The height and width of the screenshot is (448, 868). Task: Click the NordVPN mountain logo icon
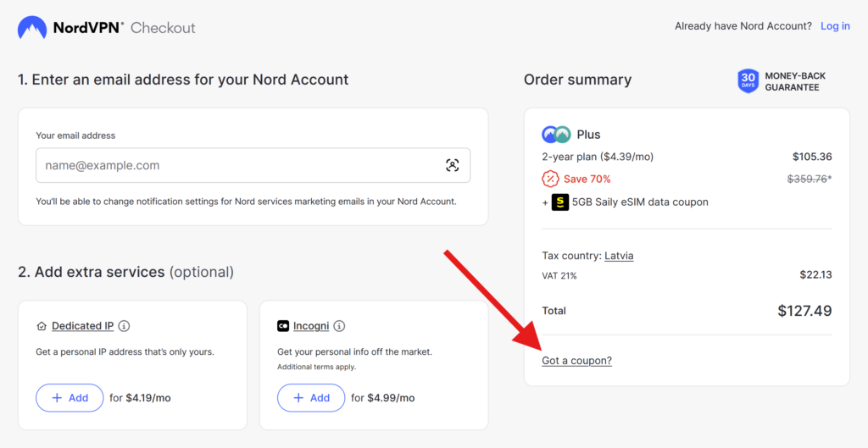coord(31,27)
